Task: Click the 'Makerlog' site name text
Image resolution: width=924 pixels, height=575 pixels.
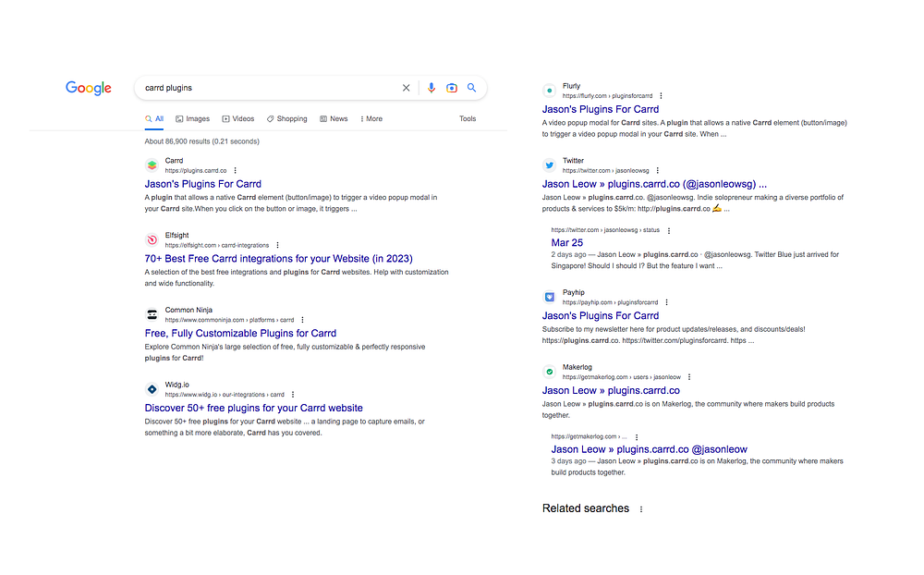Action: [x=577, y=367]
